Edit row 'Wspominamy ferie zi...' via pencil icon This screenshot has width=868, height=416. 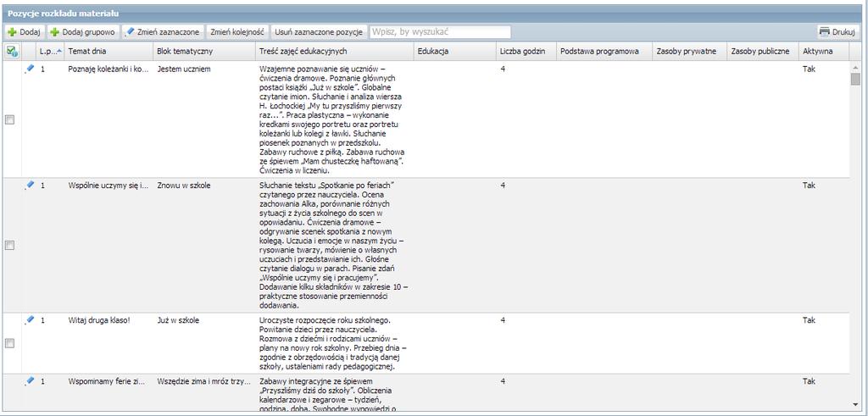coord(30,380)
